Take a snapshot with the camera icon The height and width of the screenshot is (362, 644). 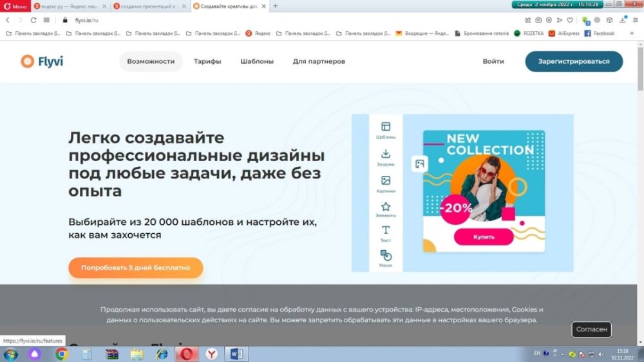[x=538, y=20]
